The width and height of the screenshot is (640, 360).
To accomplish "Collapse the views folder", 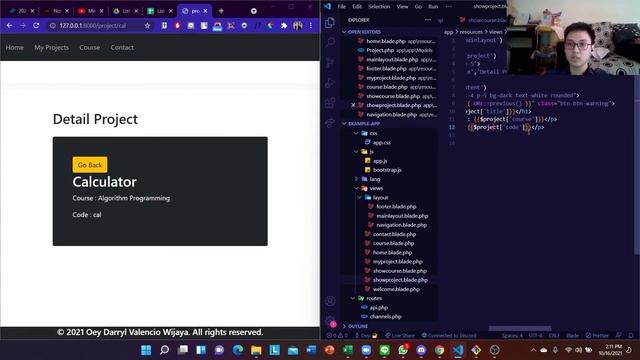I will [356, 188].
